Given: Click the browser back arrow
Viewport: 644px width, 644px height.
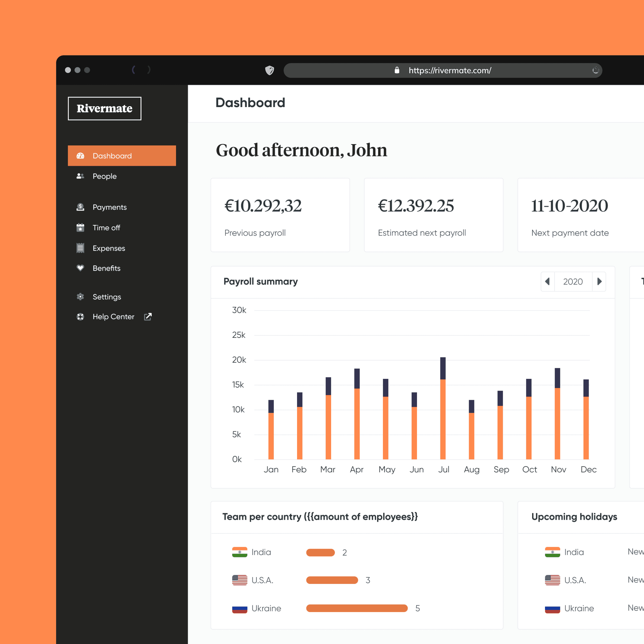Looking at the screenshot, I should pyautogui.click(x=134, y=70).
